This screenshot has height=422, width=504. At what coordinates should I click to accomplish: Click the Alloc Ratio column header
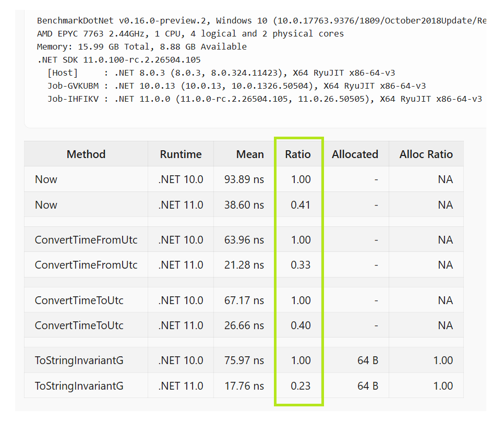[x=426, y=154]
